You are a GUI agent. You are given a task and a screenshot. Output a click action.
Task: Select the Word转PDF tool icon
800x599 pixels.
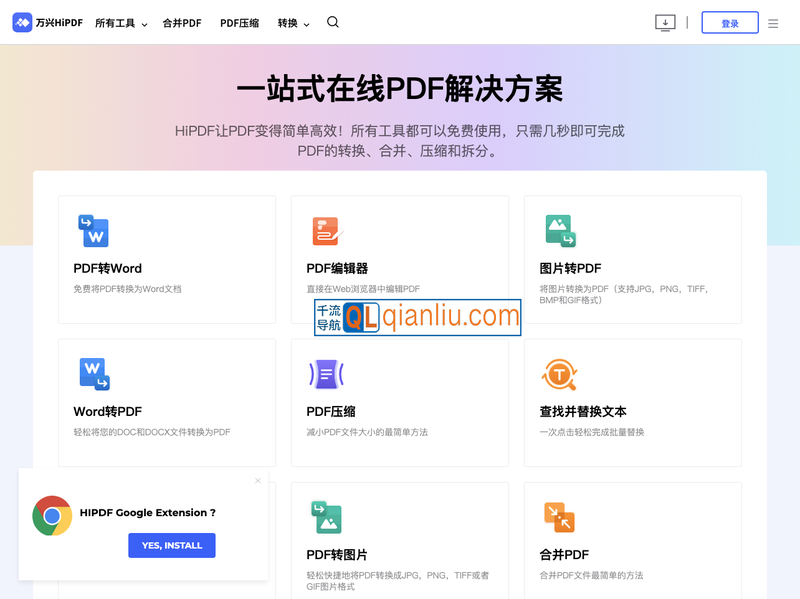[92, 374]
